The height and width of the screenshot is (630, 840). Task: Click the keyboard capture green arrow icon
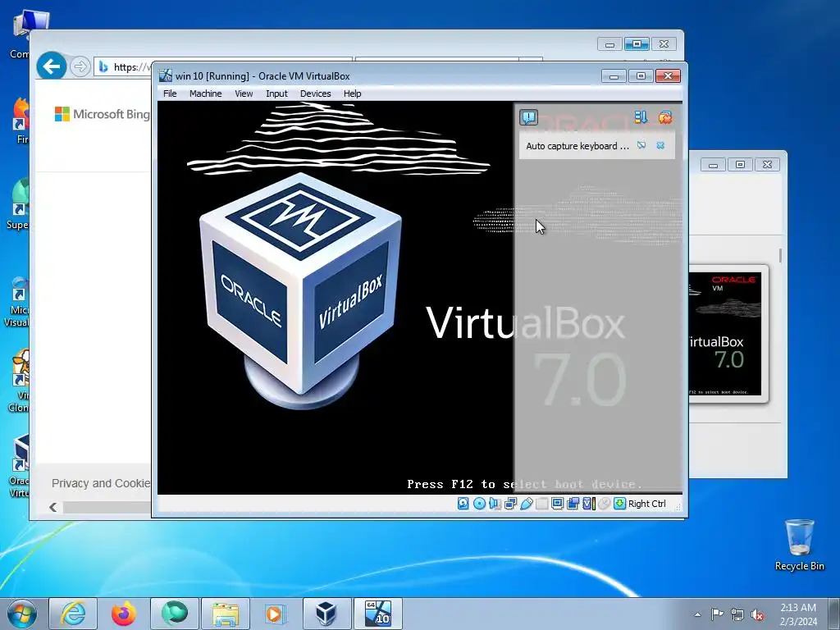click(x=620, y=504)
